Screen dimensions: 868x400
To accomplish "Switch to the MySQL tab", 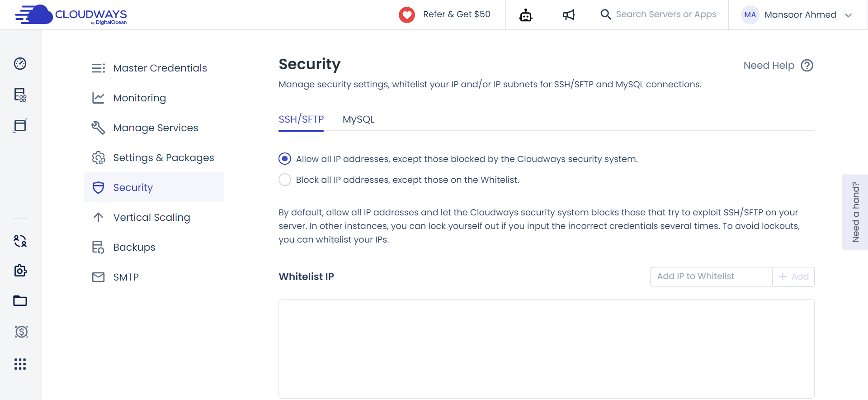I will (359, 119).
